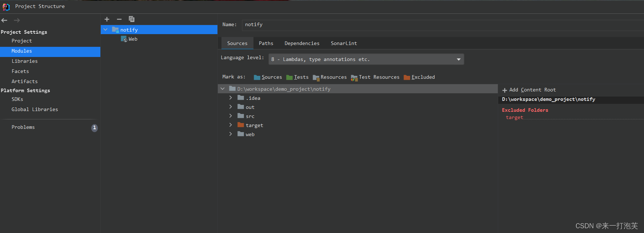Open the Language level dropdown
This screenshot has width=644, height=233.
[x=366, y=59]
